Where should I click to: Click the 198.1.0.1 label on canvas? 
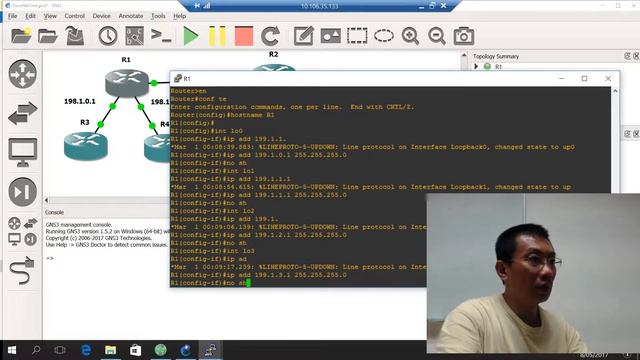point(80,101)
